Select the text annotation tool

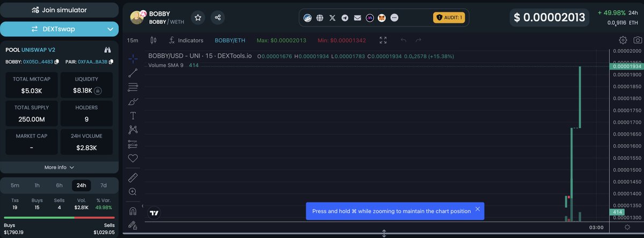click(133, 116)
